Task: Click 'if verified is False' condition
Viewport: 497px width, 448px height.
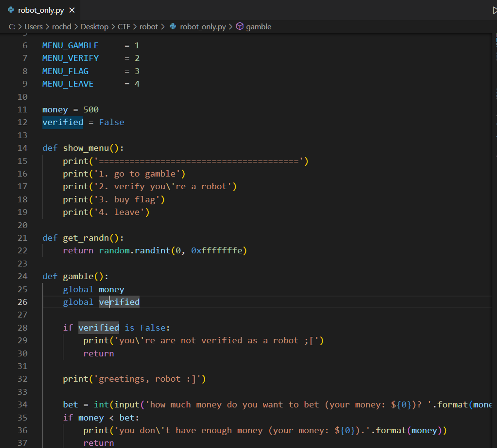Action: click(116, 328)
